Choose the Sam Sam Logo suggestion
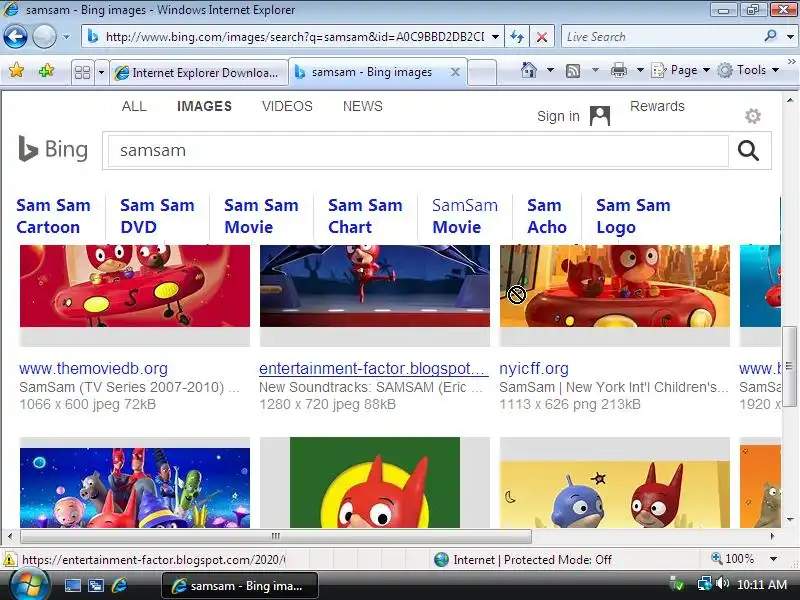 click(x=633, y=216)
